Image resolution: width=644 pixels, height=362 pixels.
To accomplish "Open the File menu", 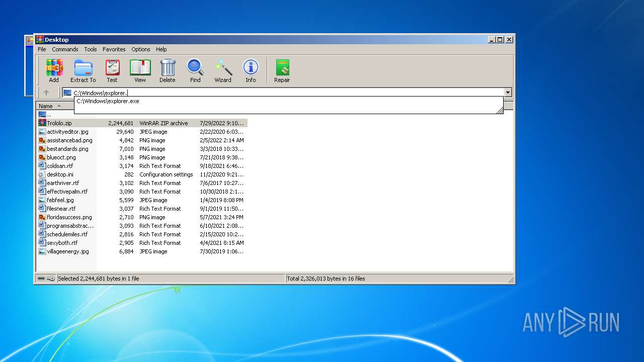I will coord(42,49).
